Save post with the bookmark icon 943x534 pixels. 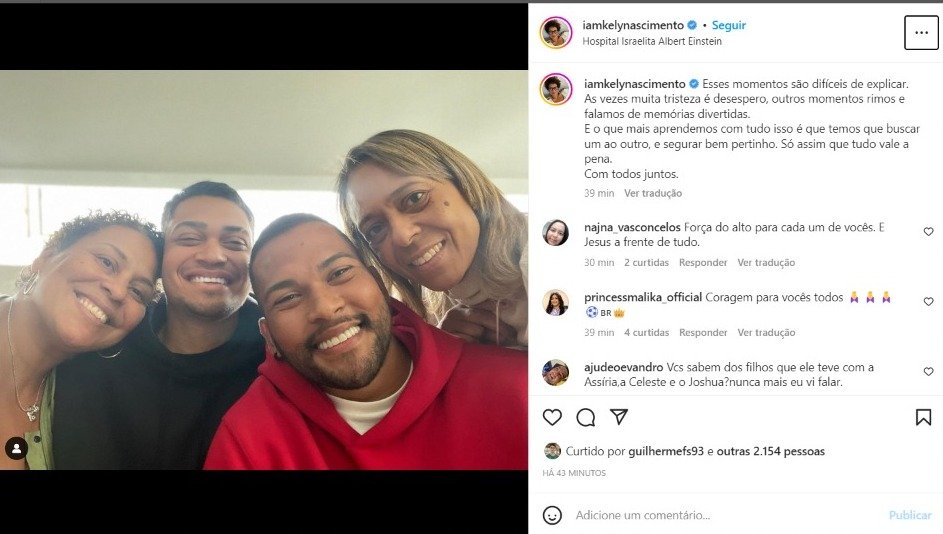[x=924, y=417]
